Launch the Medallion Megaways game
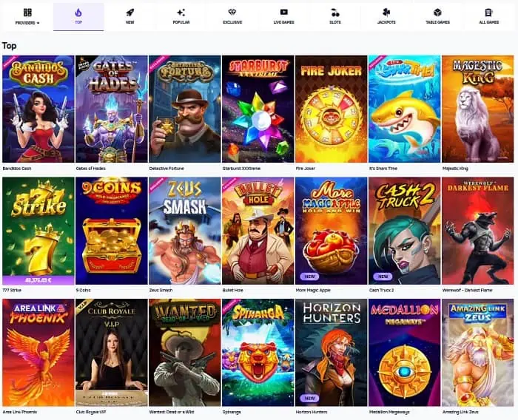Screen dimensions: 518x420 tap(405, 353)
